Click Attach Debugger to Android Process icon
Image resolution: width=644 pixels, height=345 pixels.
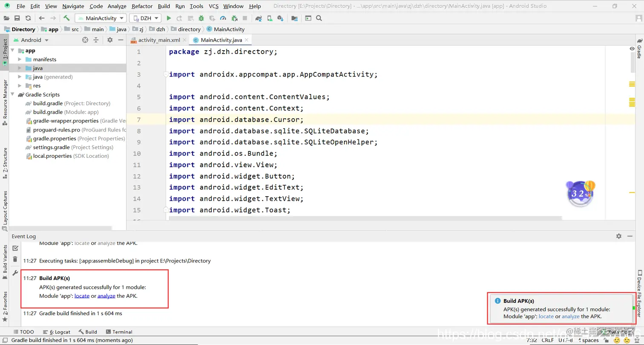pos(234,18)
